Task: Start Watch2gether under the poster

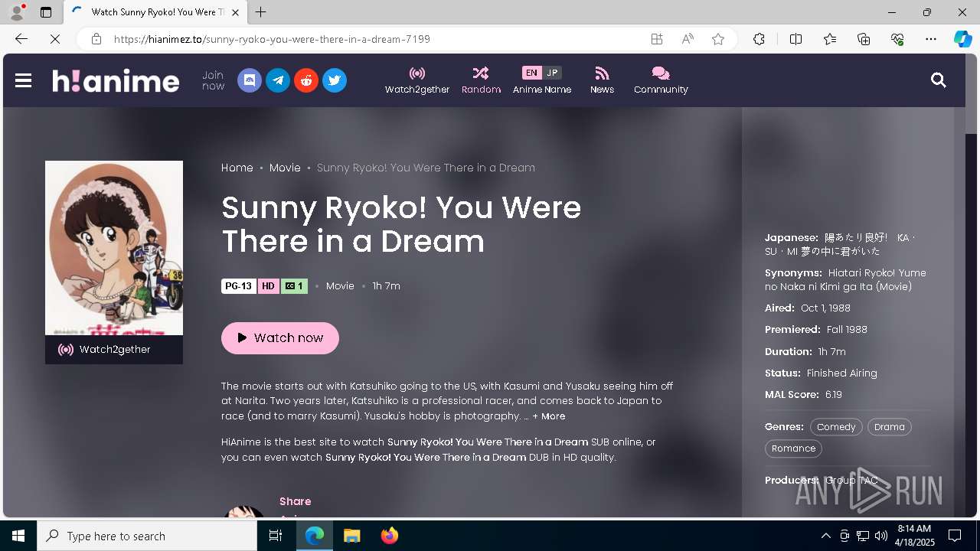Action: (x=114, y=350)
